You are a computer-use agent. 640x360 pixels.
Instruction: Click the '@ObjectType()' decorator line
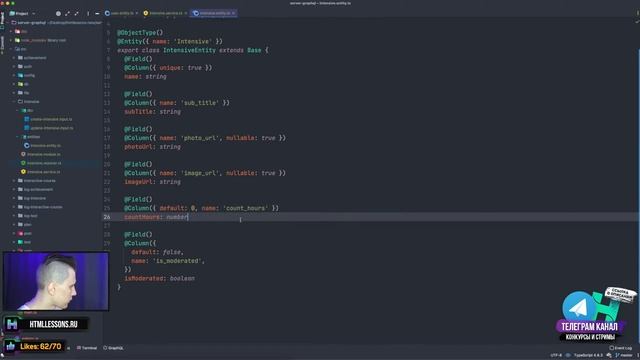coord(140,32)
